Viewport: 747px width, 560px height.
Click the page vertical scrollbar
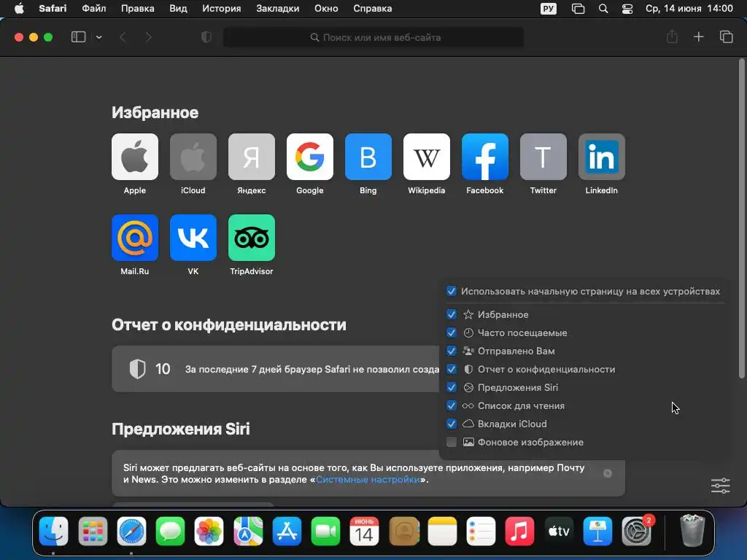pos(742,219)
